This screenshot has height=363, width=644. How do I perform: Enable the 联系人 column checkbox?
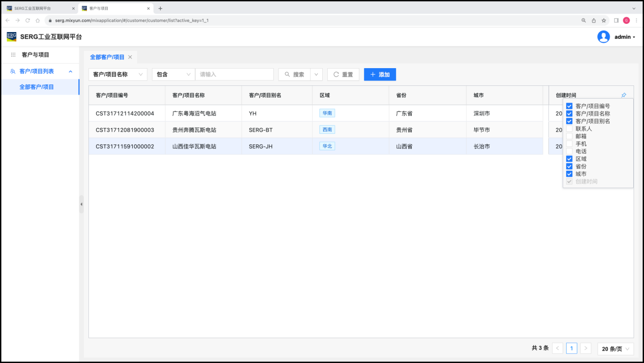(569, 129)
